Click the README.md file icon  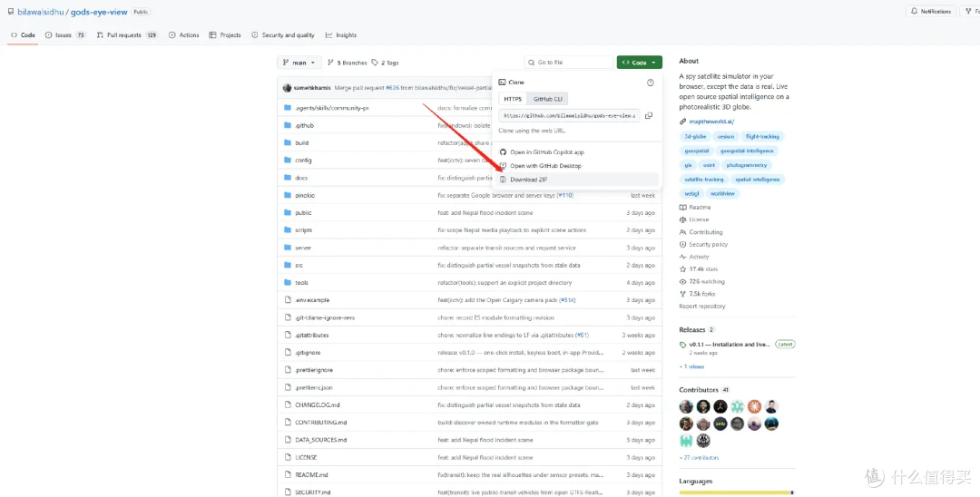(288, 475)
